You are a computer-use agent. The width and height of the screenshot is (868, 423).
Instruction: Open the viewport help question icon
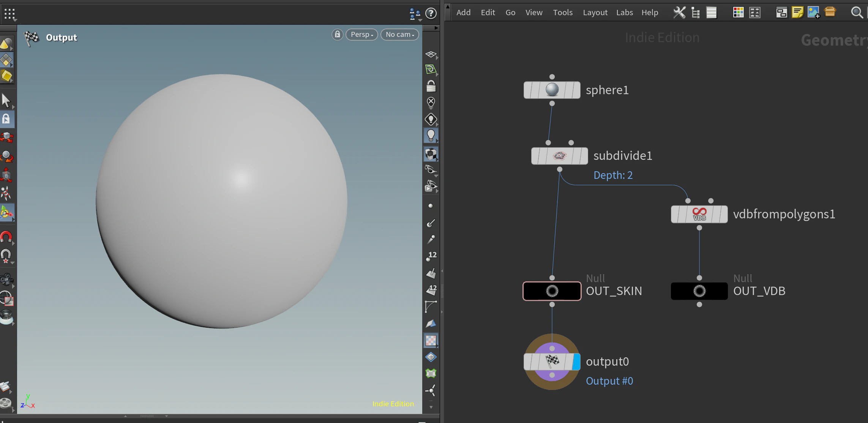click(431, 13)
